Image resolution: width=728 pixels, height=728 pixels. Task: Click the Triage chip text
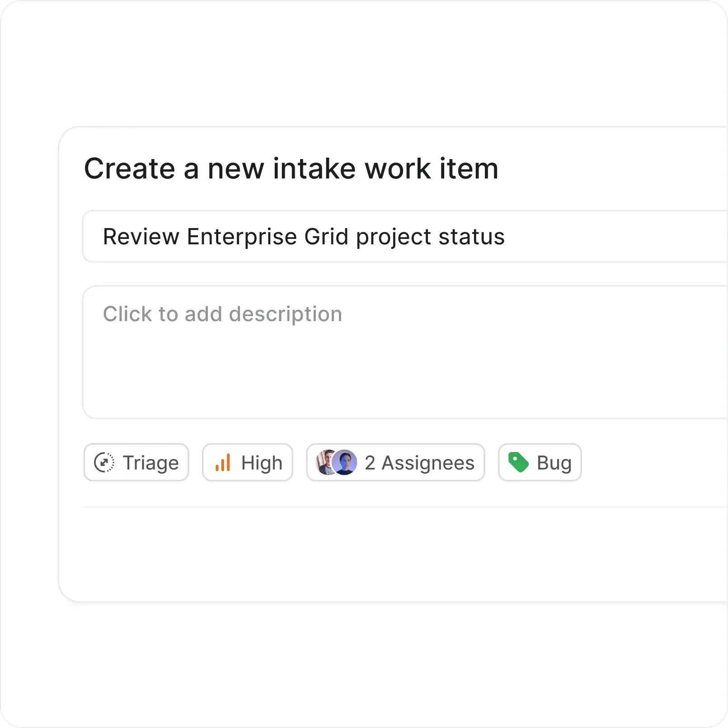pyautogui.click(x=151, y=463)
